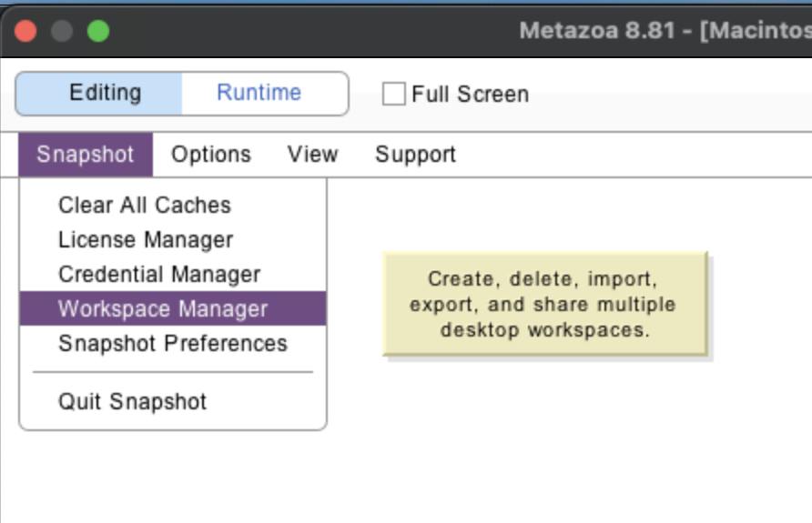Click the Metazoa 8.81 title bar text
The height and width of the screenshot is (523, 812).
663,31
